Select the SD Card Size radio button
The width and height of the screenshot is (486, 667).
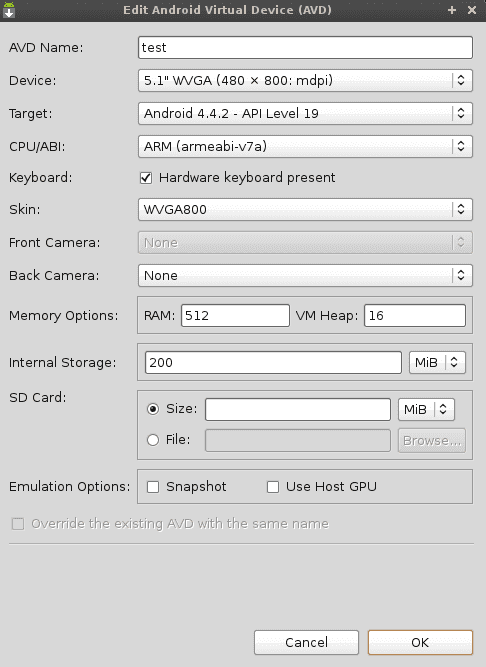pos(153,409)
